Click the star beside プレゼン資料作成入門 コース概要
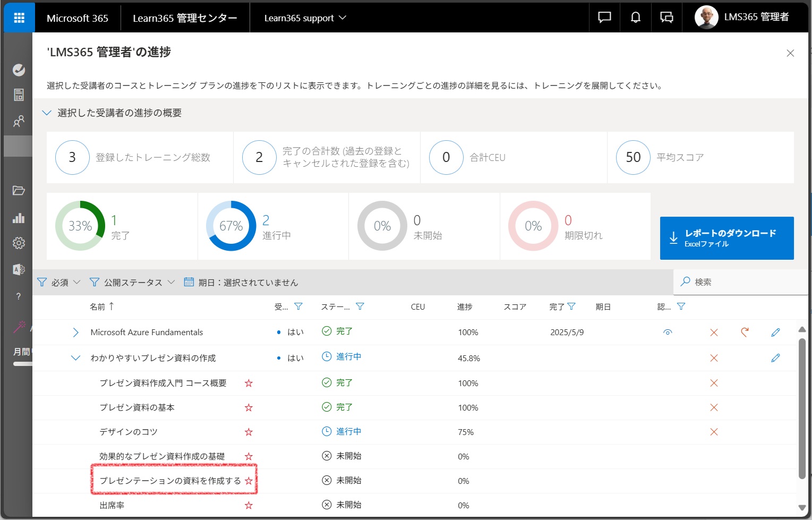 (249, 383)
